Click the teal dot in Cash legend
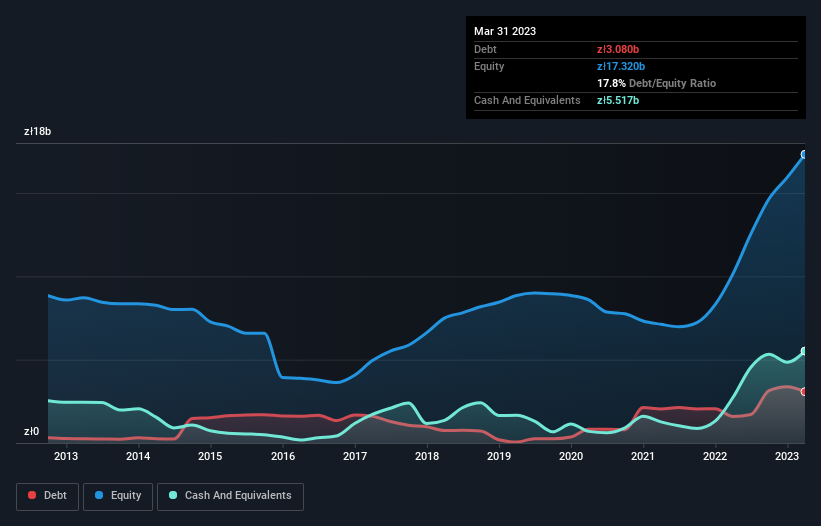The height and width of the screenshot is (526, 821). point(173,495)
